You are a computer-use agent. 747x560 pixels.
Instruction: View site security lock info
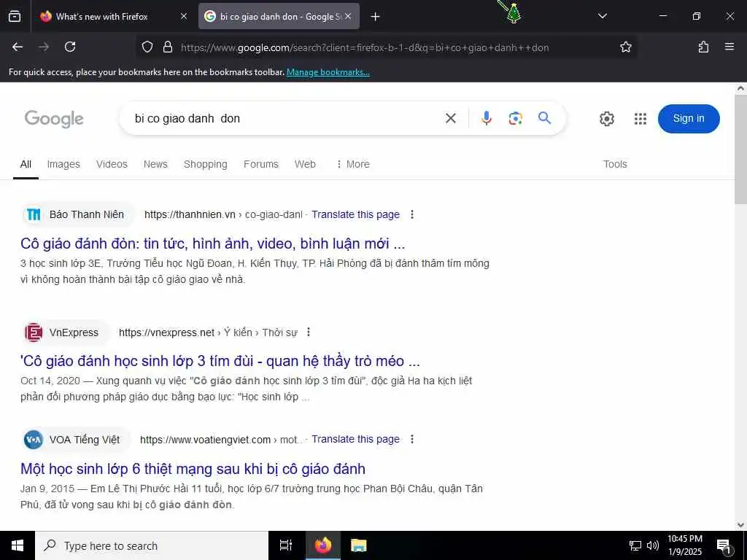point(167,47)
